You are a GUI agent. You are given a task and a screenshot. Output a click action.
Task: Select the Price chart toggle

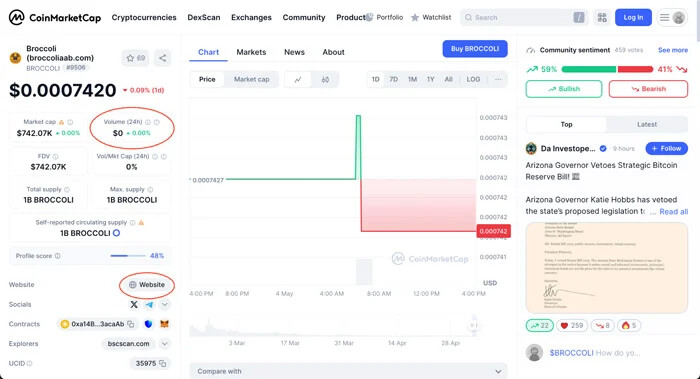(207, 79)
